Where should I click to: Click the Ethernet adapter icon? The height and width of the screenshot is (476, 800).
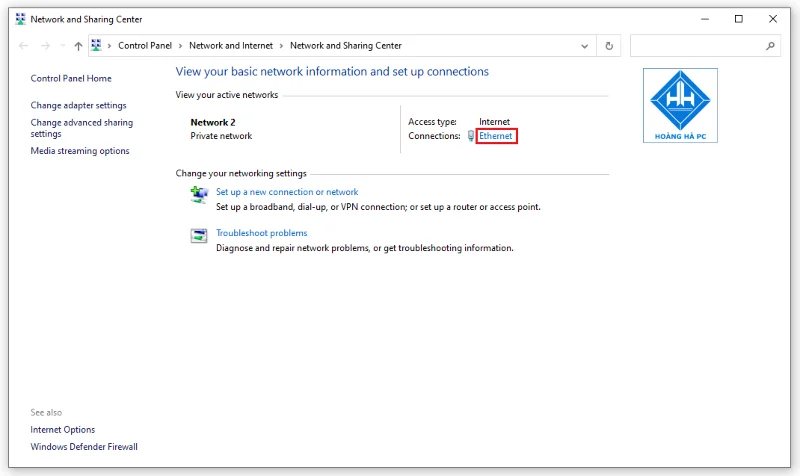tap(471, 136)
